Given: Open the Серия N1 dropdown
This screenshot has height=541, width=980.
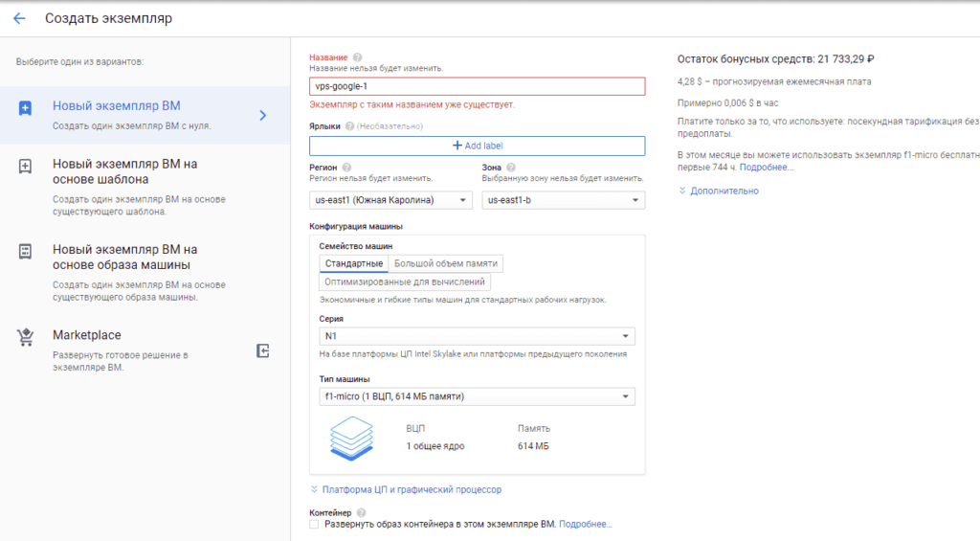Looking at the screenshot, I should click(x=477, y=336).
